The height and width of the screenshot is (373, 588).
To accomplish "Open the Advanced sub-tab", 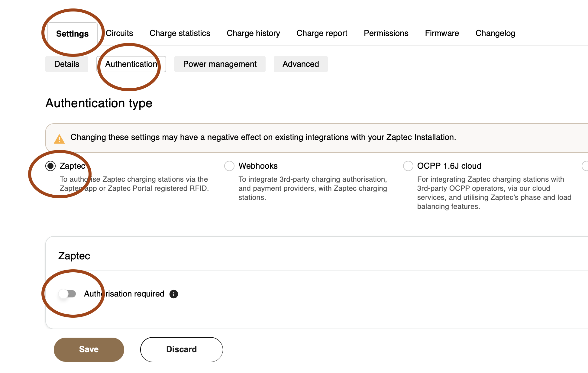I will click(x=301, y=64).
